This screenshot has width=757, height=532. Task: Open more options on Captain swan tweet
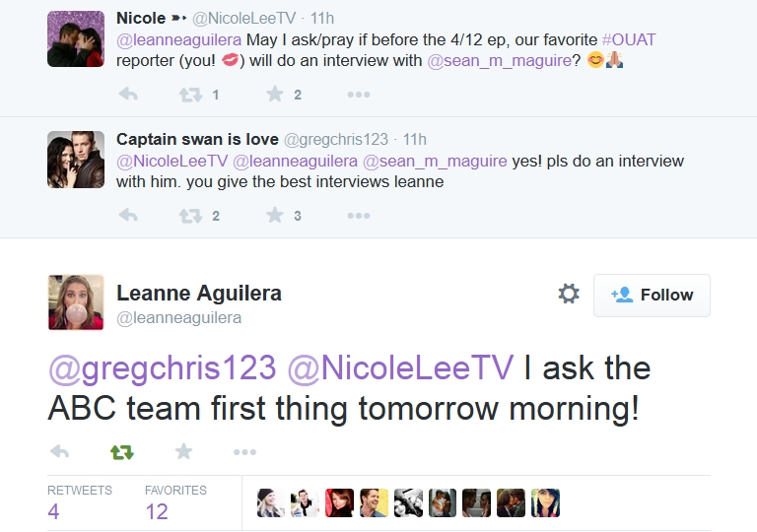point(358,215)
